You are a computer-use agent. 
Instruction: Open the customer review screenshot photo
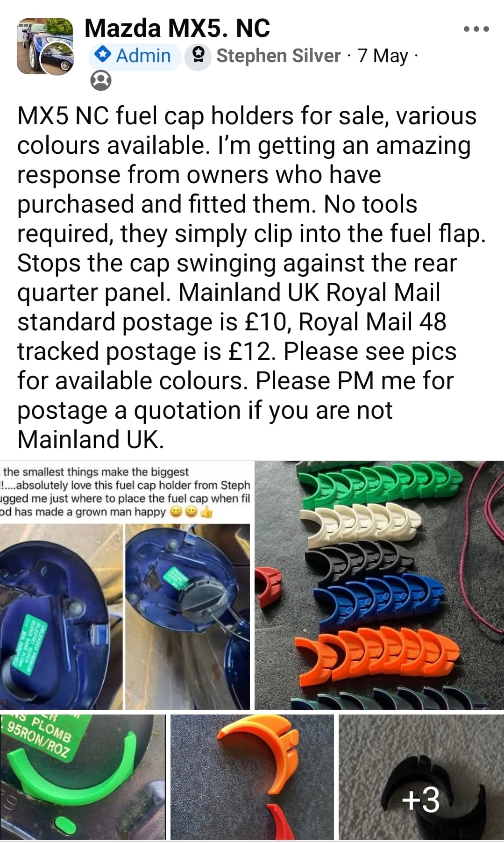[x=126, y=586]
